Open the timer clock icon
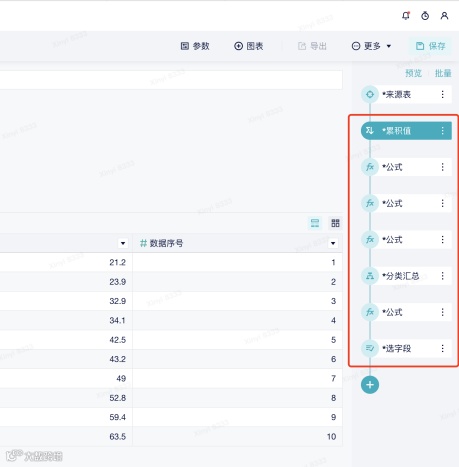Viewport: 459px width, 467px height. click(x=425, y=16)
